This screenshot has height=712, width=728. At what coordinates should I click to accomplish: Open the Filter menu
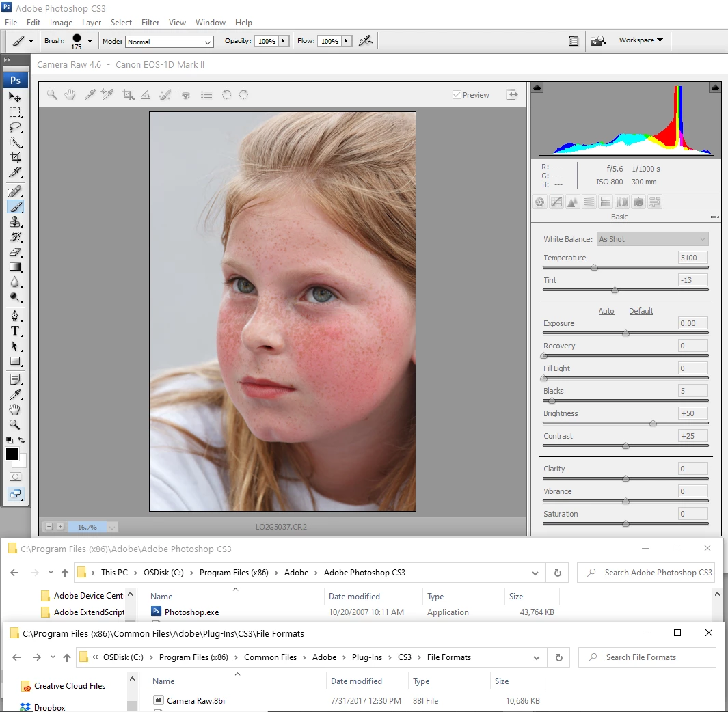point(150,23)
